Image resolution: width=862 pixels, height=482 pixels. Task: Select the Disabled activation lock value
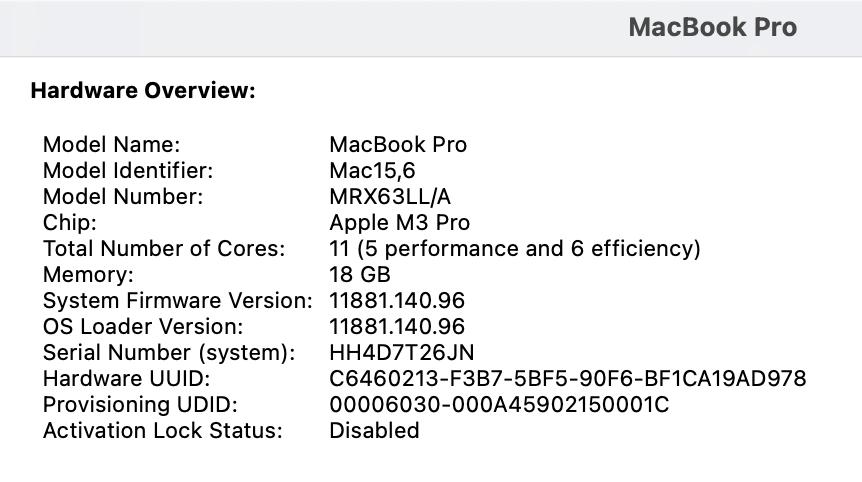(374, 430)
